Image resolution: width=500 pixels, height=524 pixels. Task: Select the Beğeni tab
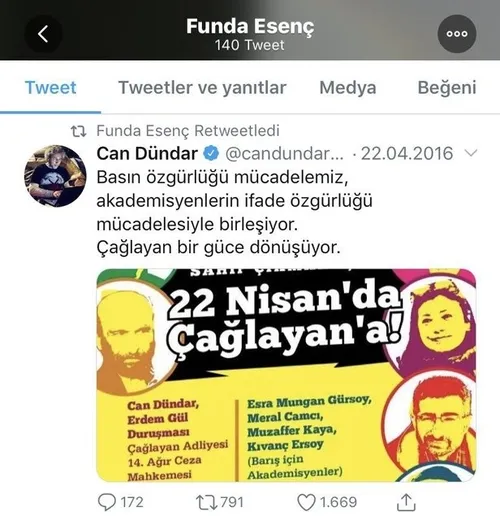point(447,88)
